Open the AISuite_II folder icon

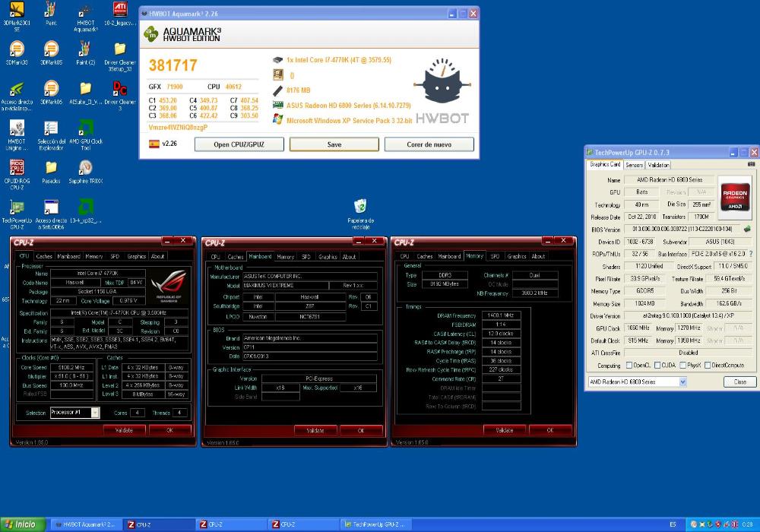86,93
